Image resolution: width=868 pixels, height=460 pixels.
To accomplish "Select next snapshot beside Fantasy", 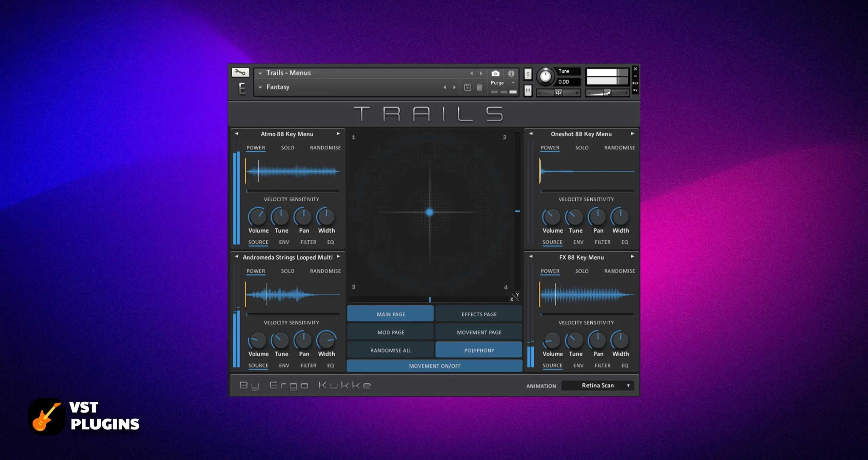I will [x=454, y=87].
